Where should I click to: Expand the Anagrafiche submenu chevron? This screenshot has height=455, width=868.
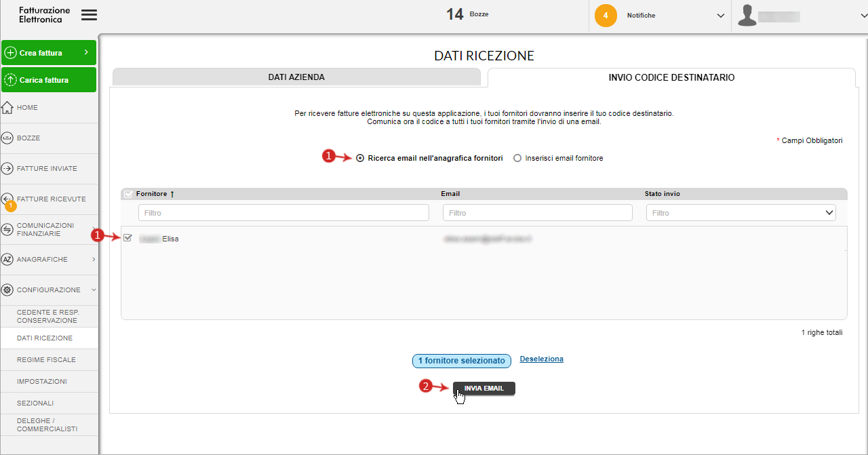(94, 259)
